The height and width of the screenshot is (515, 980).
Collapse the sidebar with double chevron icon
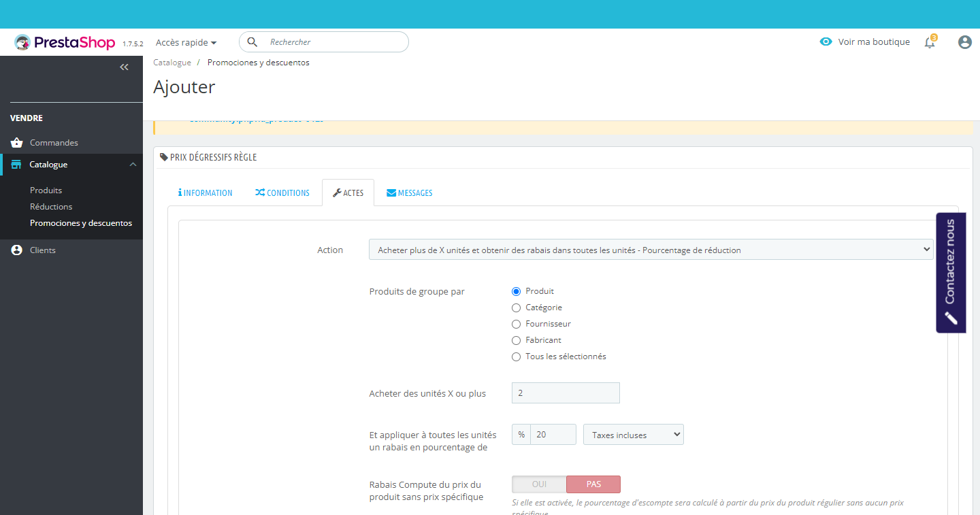124,67
